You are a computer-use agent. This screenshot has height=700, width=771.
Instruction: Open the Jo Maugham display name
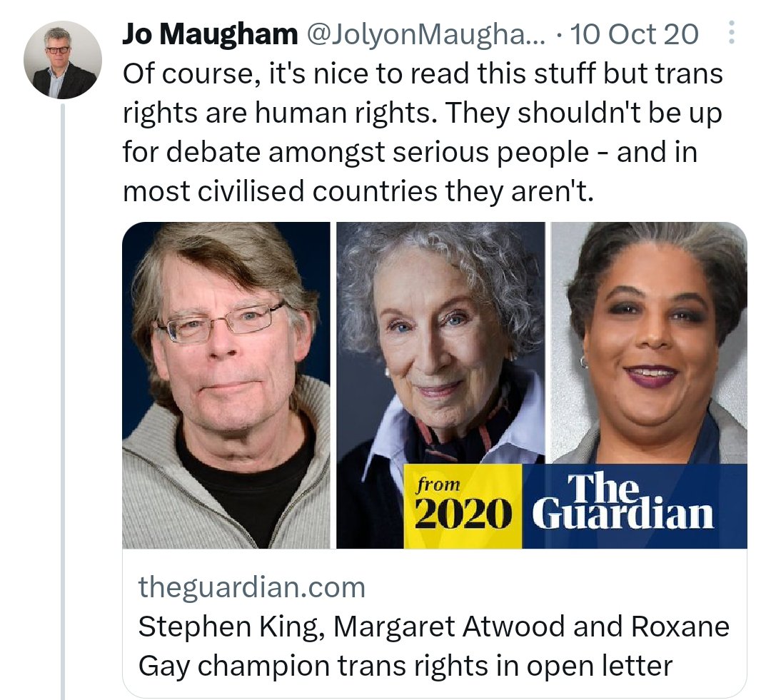(x=210, y=34)
